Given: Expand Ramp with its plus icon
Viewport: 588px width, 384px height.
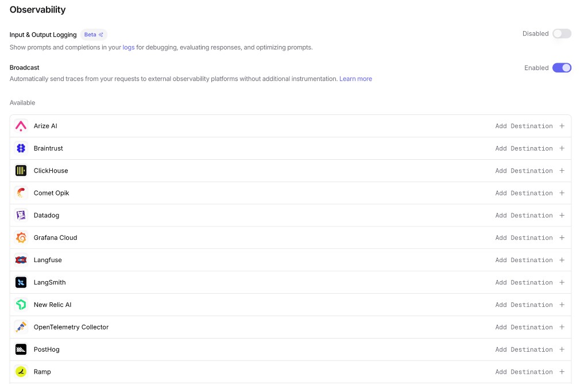Looking at the screenshot, I should (x=562, y=372).
